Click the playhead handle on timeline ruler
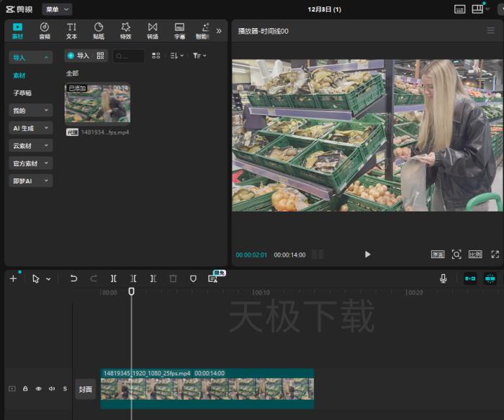The width and height of the screenshot is (504, 420). coord(131,291)
